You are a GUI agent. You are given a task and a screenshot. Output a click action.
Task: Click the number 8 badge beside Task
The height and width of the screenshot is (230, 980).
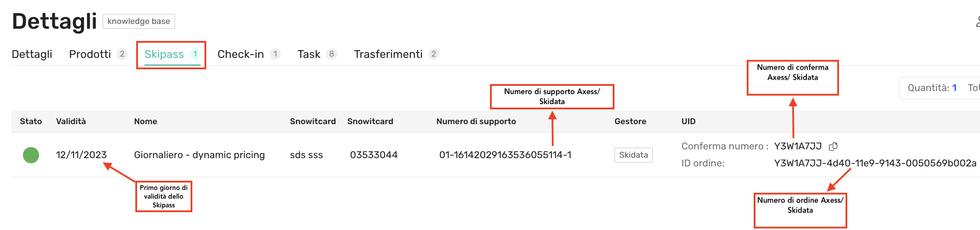[332, 54]
